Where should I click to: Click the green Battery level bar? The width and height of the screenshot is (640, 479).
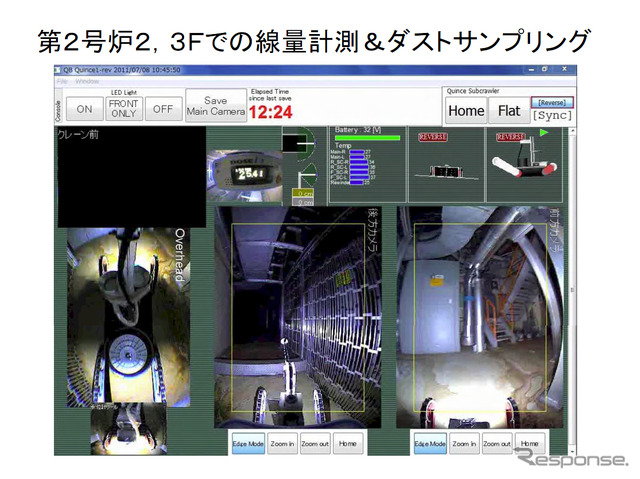(x=367, y=138)
